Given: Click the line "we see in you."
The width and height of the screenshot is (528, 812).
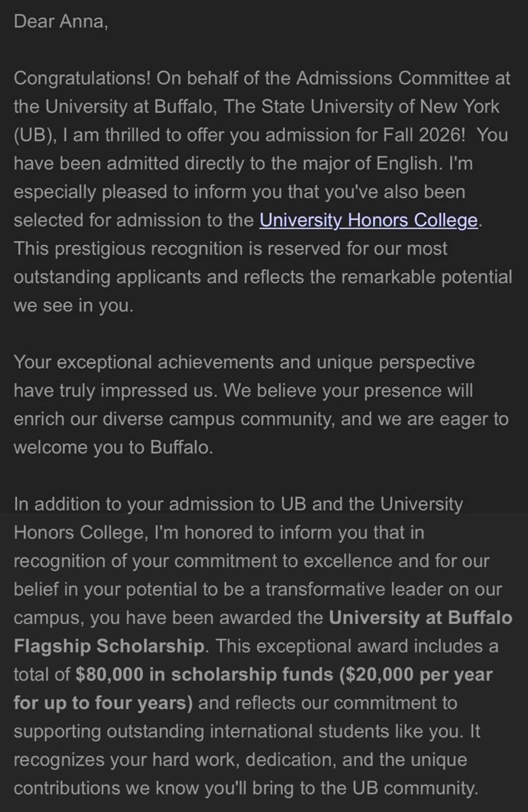Looking at the screenshot, I should pyautogui.click(x=74, y=305).
